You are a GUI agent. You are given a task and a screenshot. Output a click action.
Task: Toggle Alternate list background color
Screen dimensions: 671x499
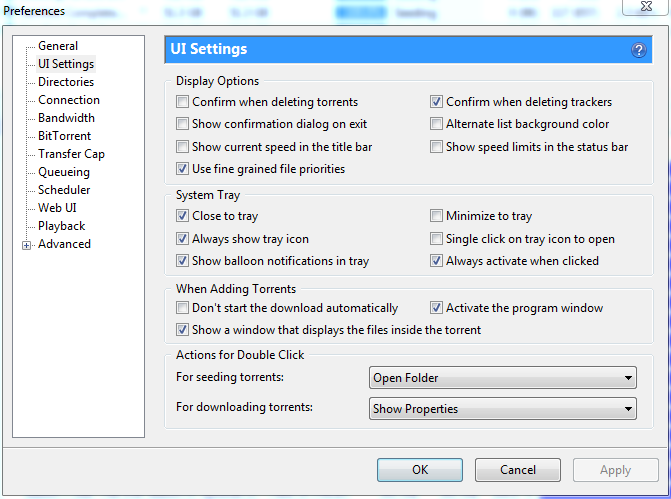tap(436, 124)
